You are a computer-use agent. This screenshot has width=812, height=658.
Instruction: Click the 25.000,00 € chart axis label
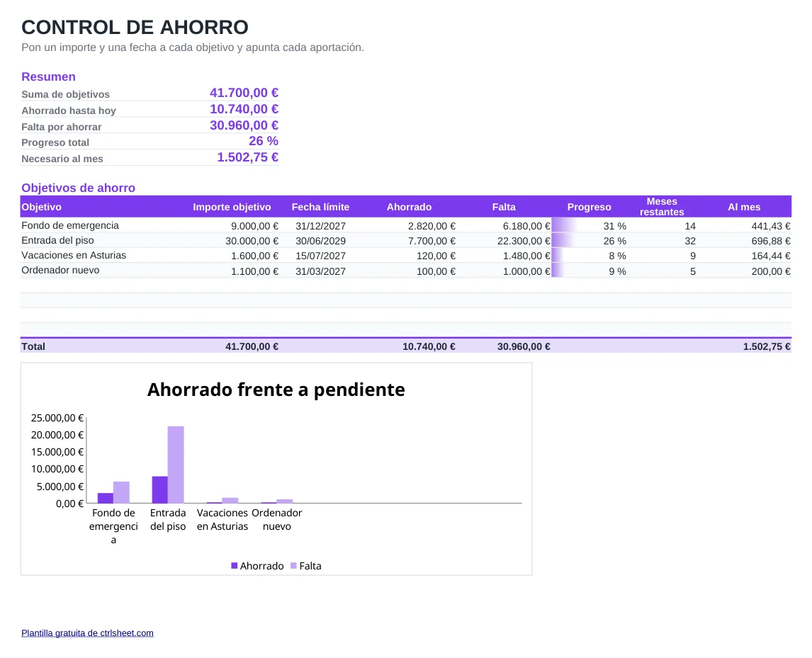coord(57,418)
